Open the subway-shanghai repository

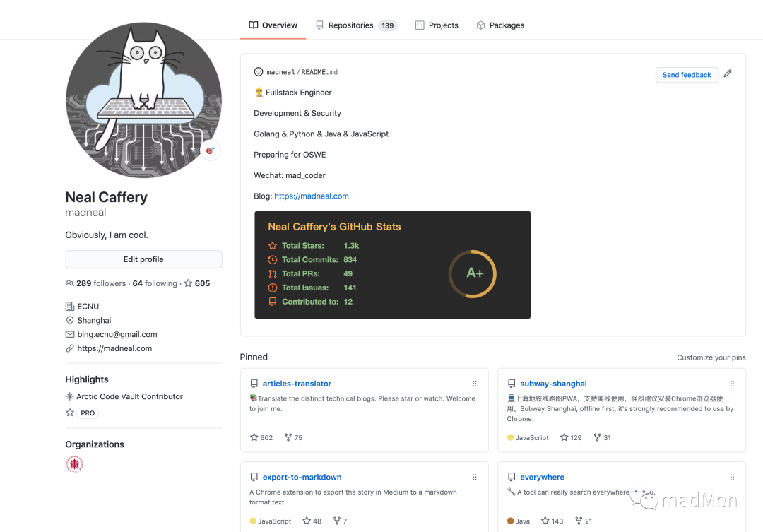coord(553,384)
